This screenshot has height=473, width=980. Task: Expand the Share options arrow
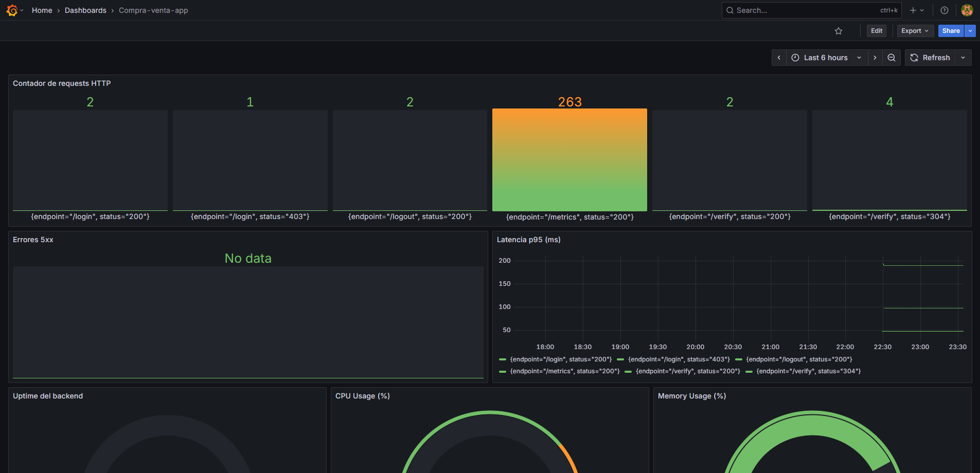(970, 31)
